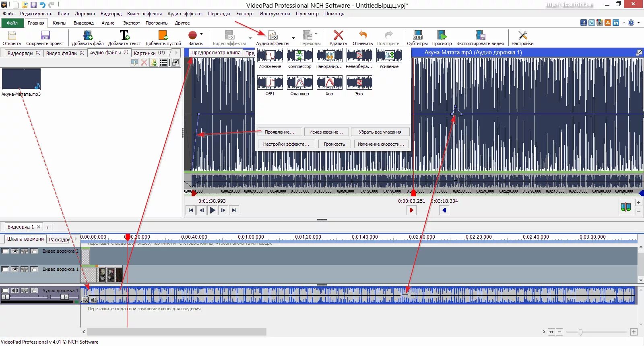This screenshot has height=346, width=644.
Task: Apply the Фланжер audio effect
Action: 299,82
